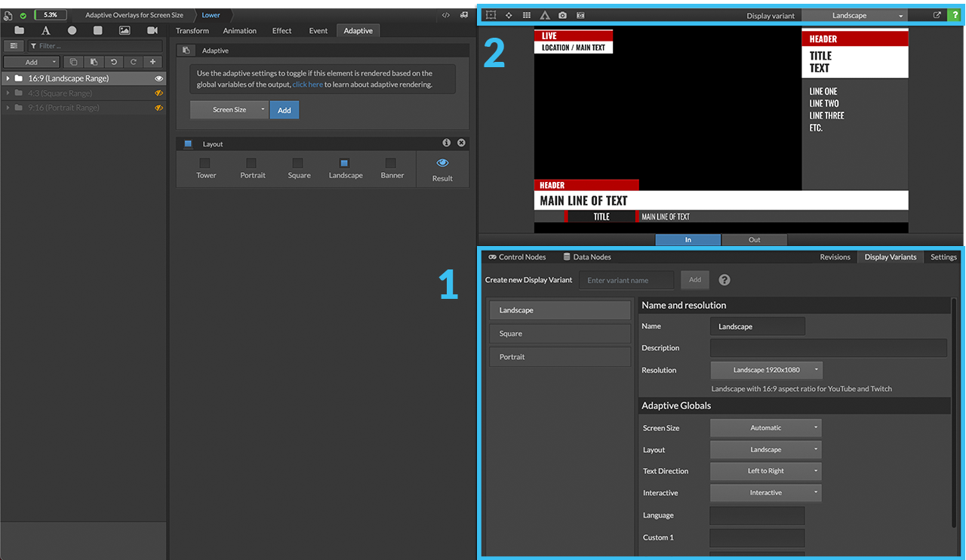This screenshot has height=560, width=966.
Task: Toggle the Layout Result eye
Action: tap(442, 163)
